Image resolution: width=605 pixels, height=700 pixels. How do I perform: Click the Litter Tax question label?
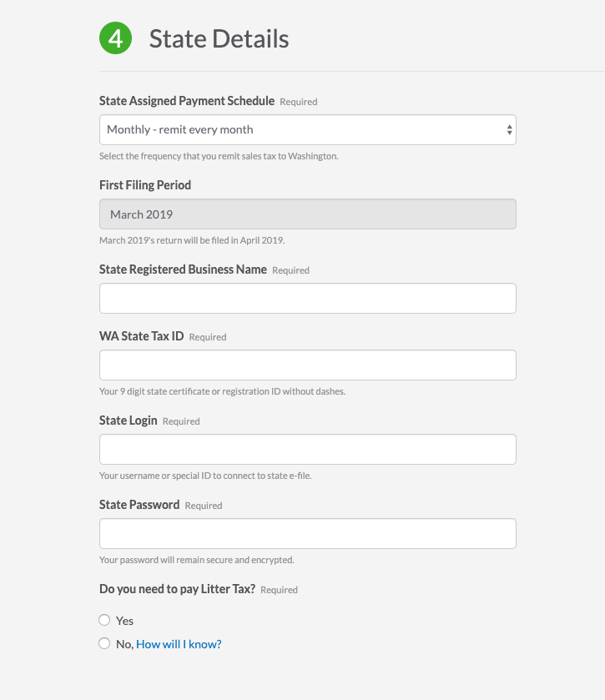coord(177,589)
